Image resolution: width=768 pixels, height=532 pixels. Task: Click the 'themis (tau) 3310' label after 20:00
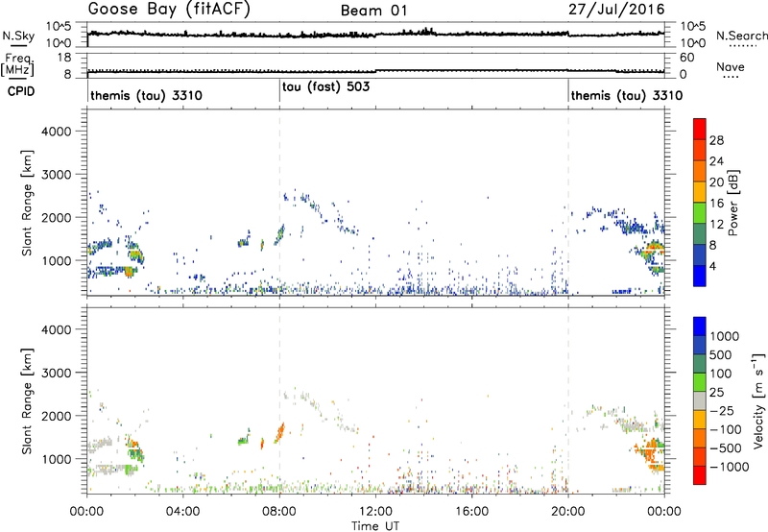tap(627, 95)
